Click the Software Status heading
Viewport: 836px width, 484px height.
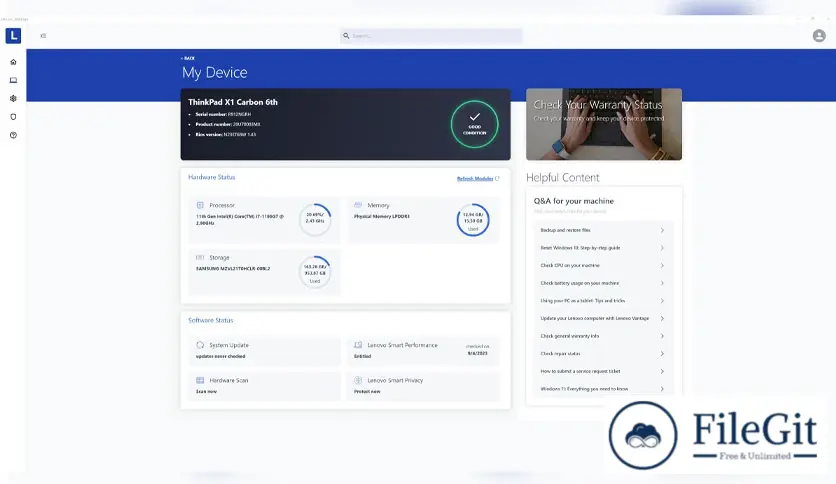click(x=211, y=320)
